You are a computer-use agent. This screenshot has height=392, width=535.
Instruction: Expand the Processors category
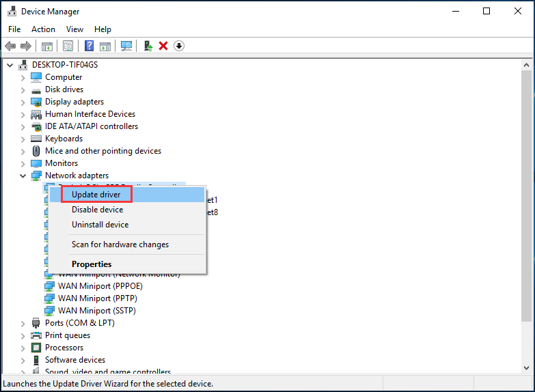(x=23, y=348)
